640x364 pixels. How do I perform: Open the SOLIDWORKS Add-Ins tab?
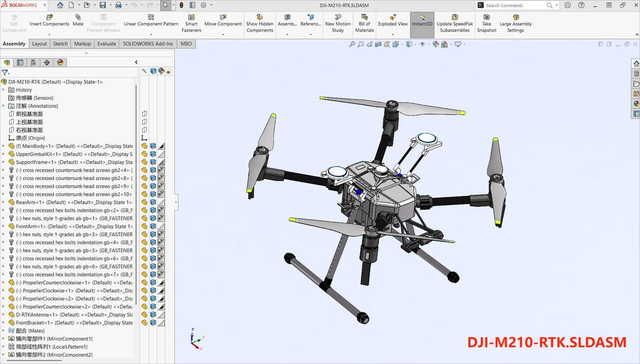pyautogui.click(x=147, y=43)
